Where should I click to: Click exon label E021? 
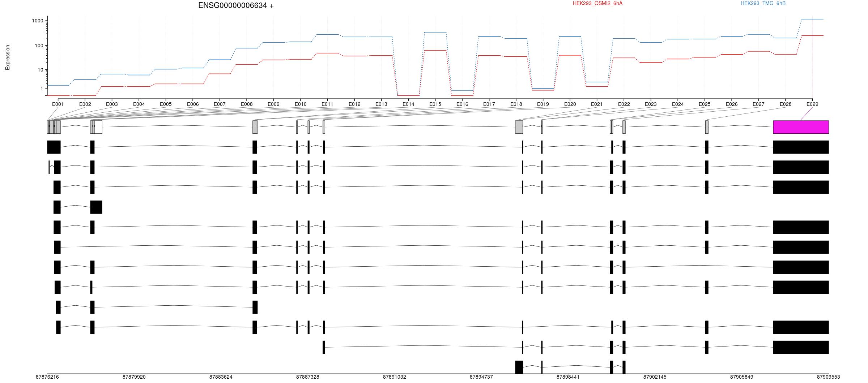(597, 104)
